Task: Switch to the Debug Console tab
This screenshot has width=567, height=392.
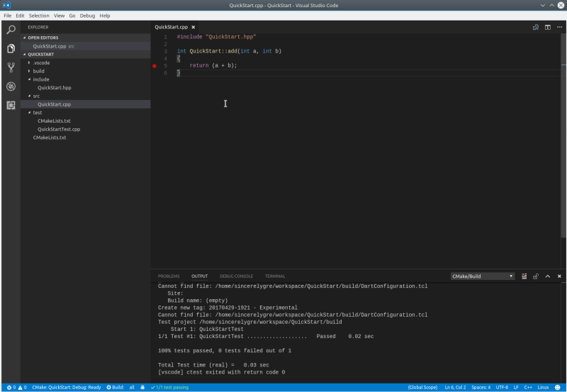Action: pyautogui.click(x=236, y=276)
